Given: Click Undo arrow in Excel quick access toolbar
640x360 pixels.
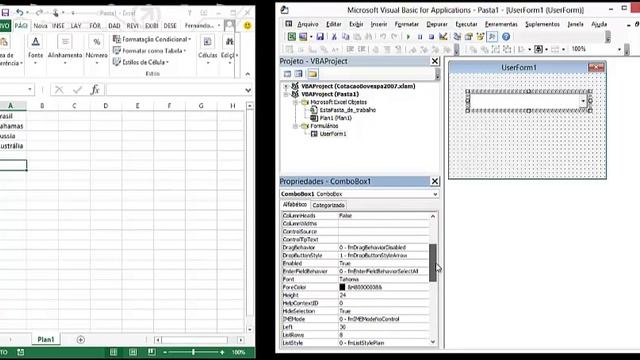Looking at the screenshot, I should tap(19, 13).
